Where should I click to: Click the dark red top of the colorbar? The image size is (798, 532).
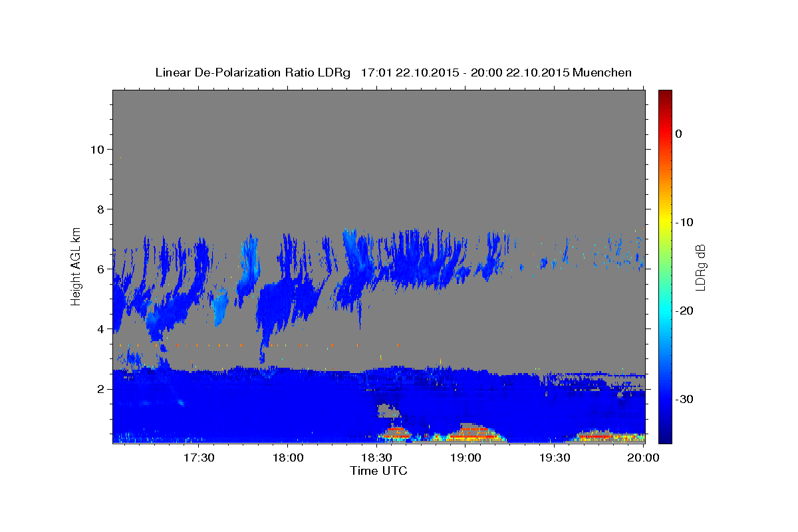click(665, 94)
